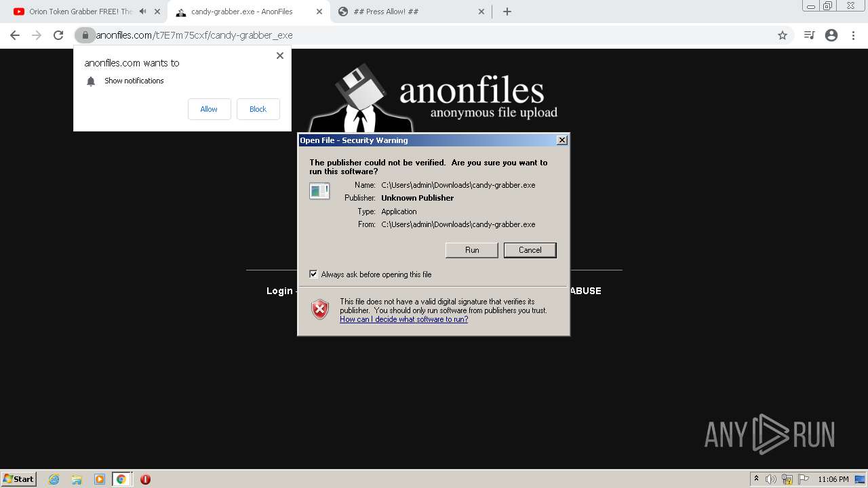The image size is (868, 488).
Task: Go forward in Chrome browser
Action: point(37,35)
